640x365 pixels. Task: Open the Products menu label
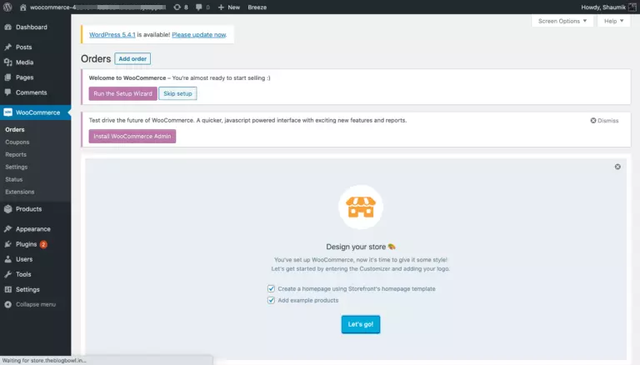tap(29, 209)
